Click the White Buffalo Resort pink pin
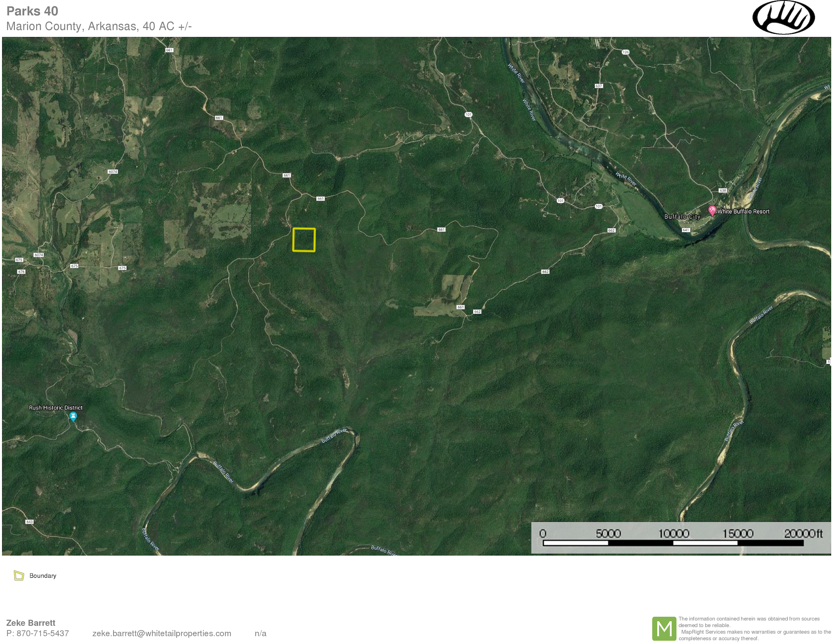 tap(712, 210)
